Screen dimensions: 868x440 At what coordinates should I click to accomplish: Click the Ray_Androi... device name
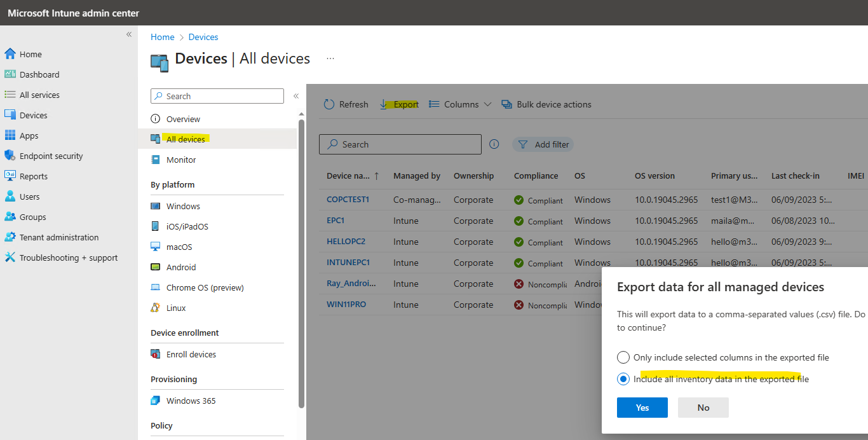[x=351, y=284]
